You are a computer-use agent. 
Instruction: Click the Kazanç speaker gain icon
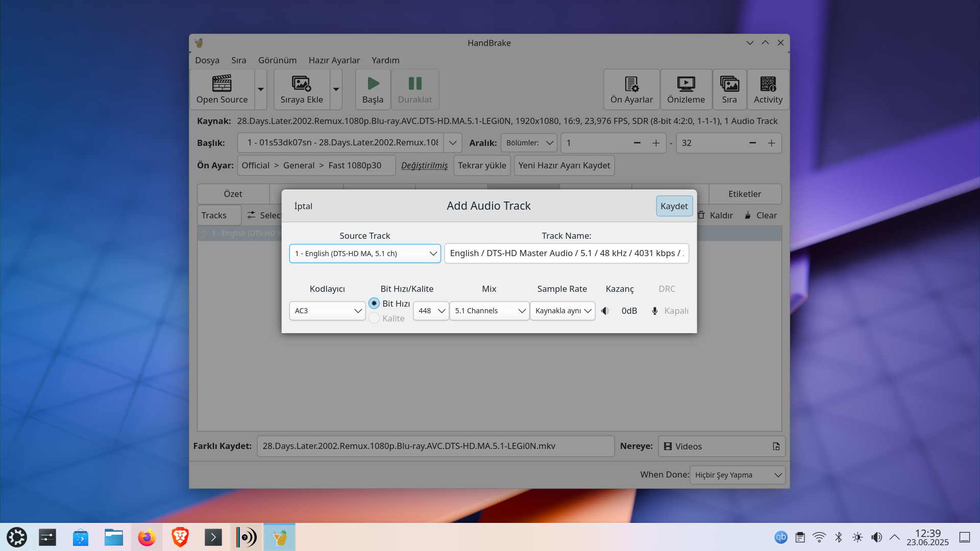[x=605, y=311]
